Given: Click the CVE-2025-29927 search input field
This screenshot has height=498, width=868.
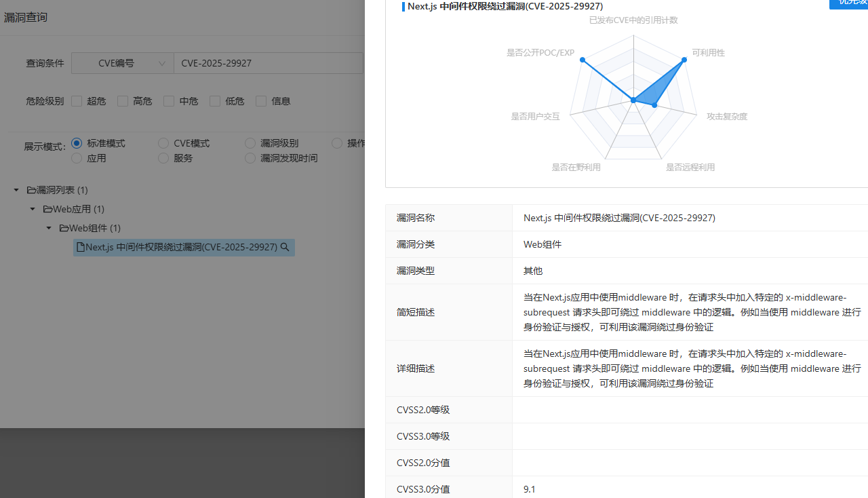Looking at the screenshot, I should coord(268,63).
